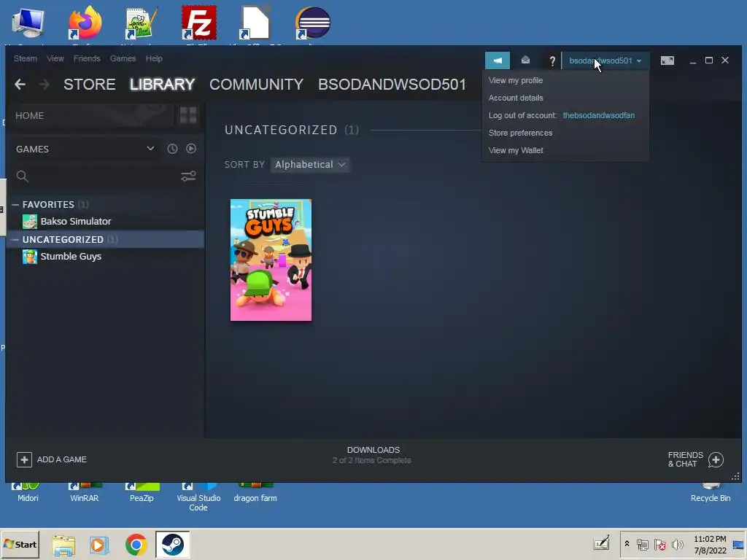Screen dimensions: 747x560
Task: Open media player taskbar icon
Action: [x=99, y=545]
